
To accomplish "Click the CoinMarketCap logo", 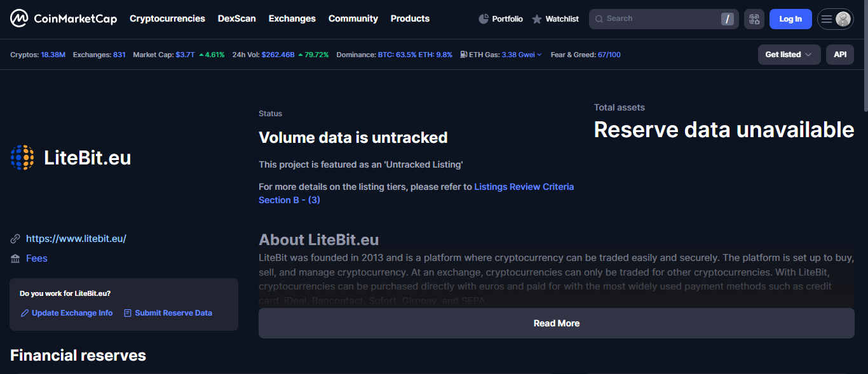I will point(64,18).
